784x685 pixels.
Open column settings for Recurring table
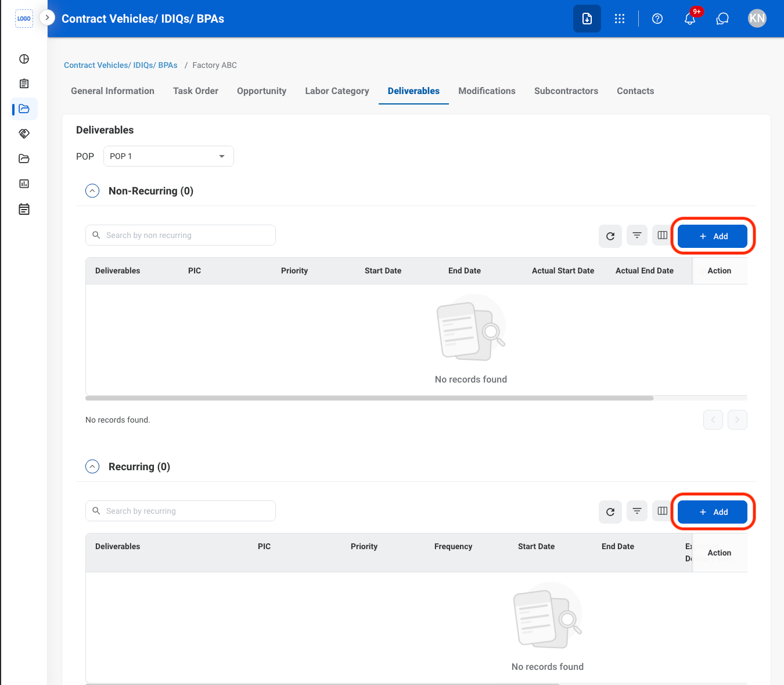[x=663, y=511]
